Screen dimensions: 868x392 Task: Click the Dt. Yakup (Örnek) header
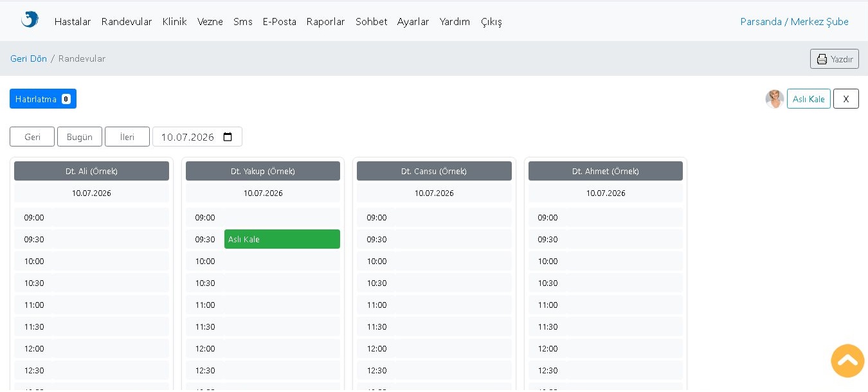tap(263, 171)
